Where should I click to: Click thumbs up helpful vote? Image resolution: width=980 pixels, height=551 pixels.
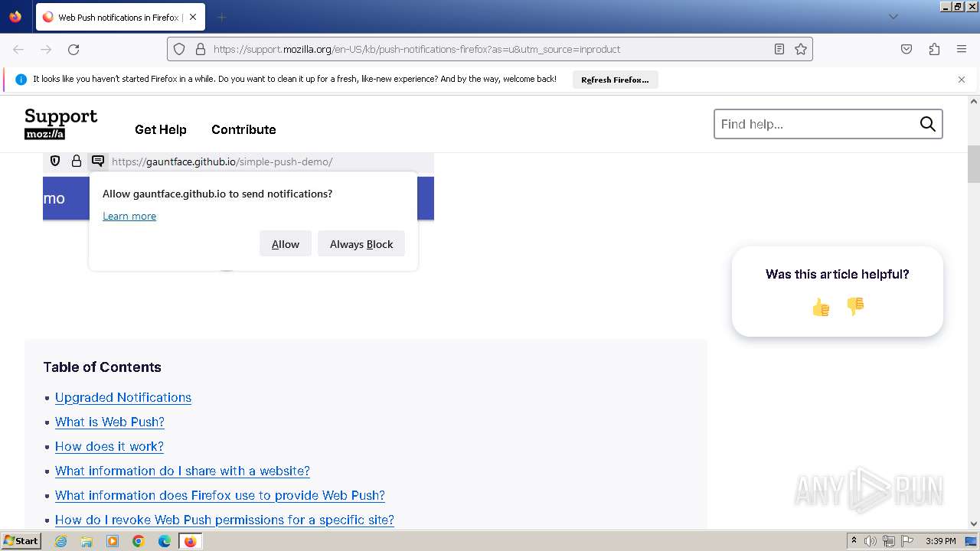point(821,308)
